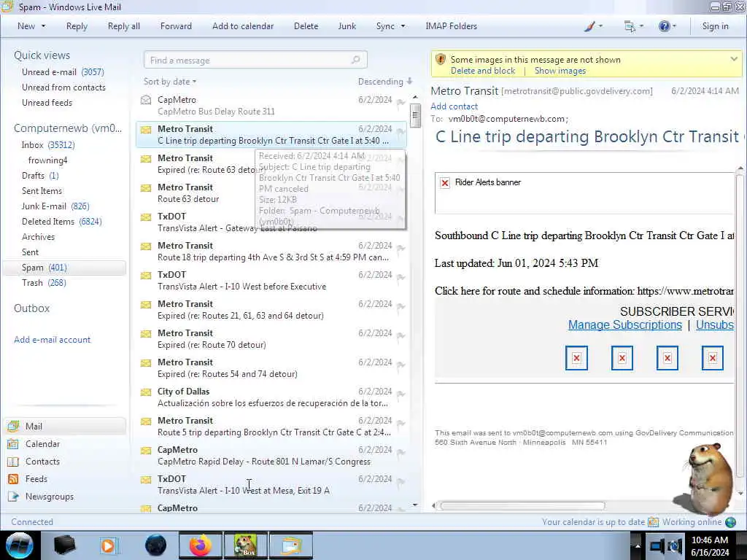Click the reading pane horizontal scrollbar
Screen dimensions: 747x560
pos(522,506)
